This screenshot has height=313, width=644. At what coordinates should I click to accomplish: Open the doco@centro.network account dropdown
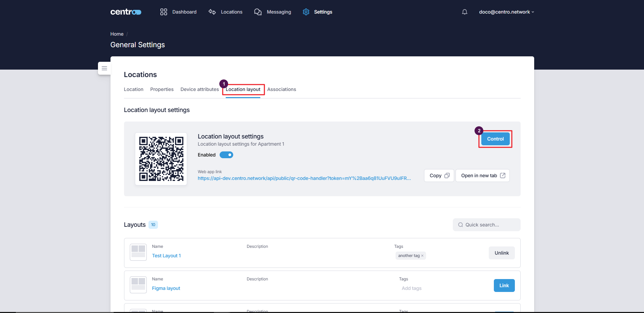506,12
